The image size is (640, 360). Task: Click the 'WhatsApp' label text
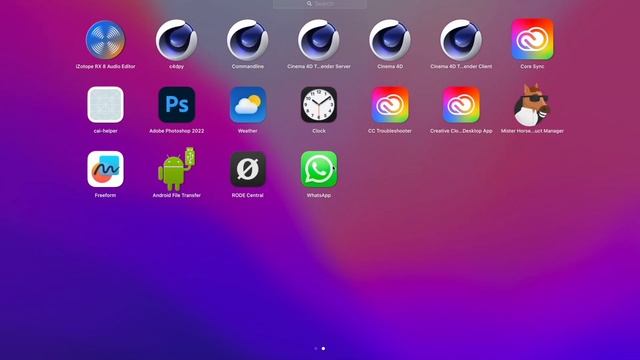point(318,196)
